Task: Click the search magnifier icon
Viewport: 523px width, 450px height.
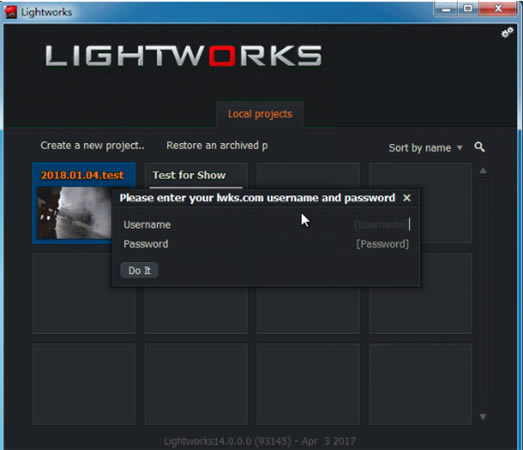Action: click(479, 147)
